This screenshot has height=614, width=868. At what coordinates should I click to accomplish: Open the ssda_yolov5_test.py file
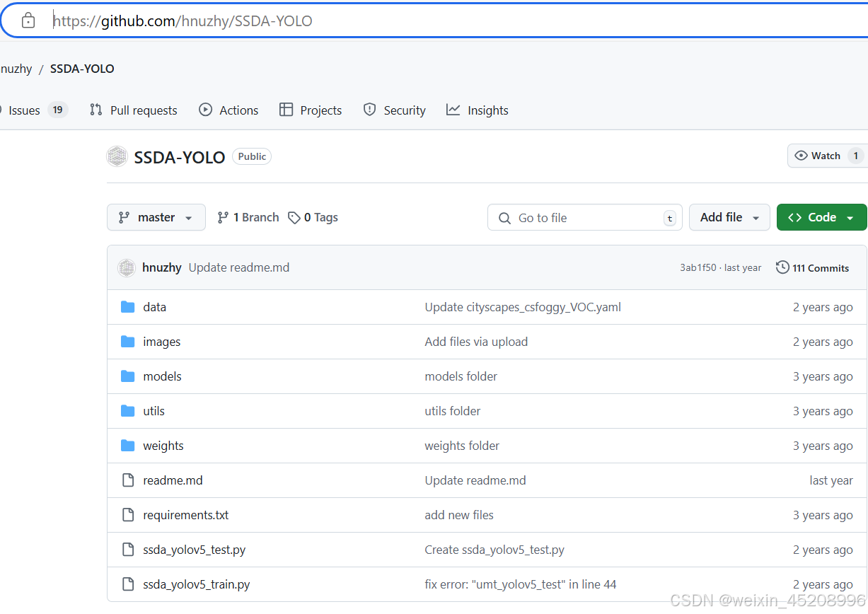tap(195, 550)
